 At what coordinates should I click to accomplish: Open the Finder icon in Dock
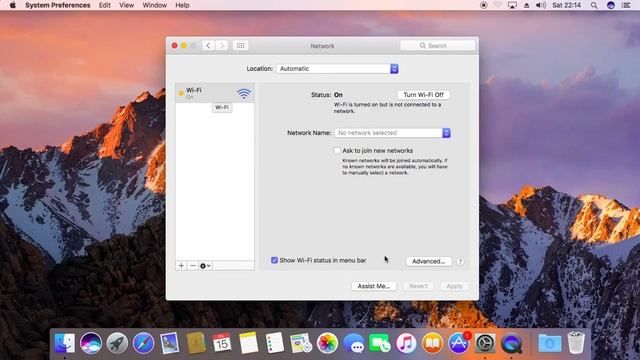64,343
